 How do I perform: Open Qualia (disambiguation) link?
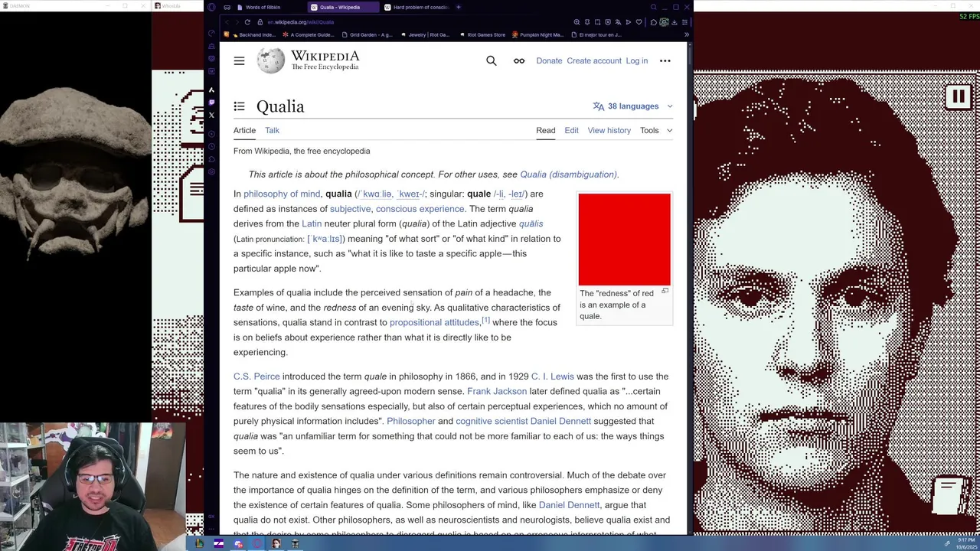click(x=568, y=174)
